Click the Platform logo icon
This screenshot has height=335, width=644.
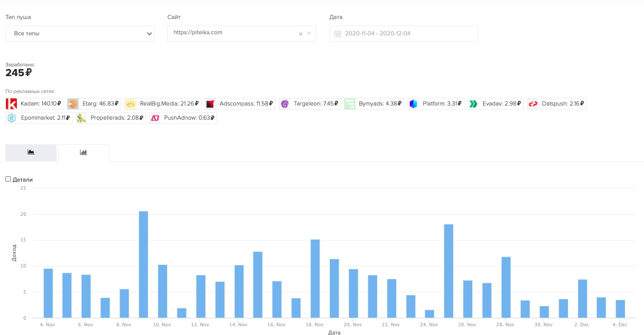click(413, 103)
